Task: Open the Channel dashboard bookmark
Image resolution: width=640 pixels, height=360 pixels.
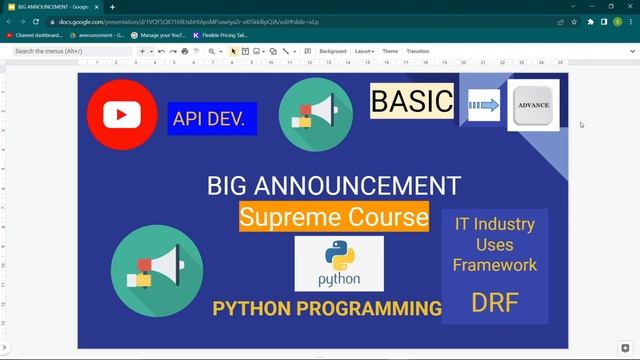Action: pyautogui.click(x=34, y=36)
